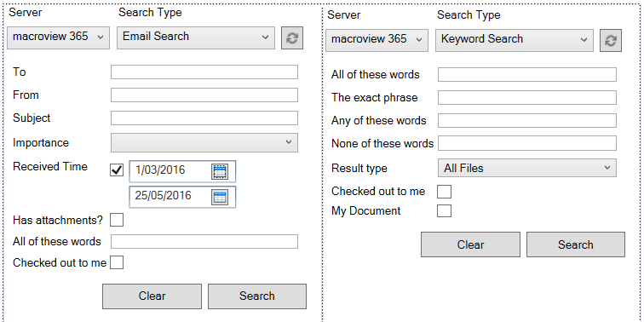Run the Email Search with Search button
The width and height of the screenshot is (644, 322).
pos(257,296)
